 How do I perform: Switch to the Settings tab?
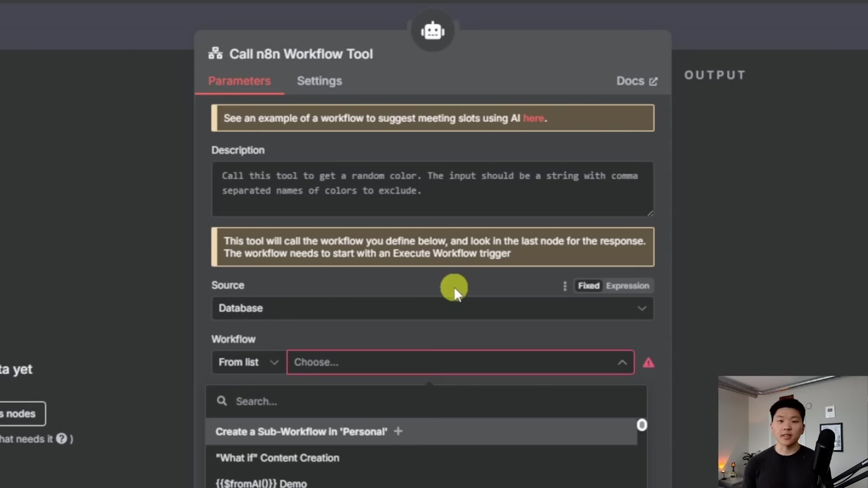[x=319, y=81]
